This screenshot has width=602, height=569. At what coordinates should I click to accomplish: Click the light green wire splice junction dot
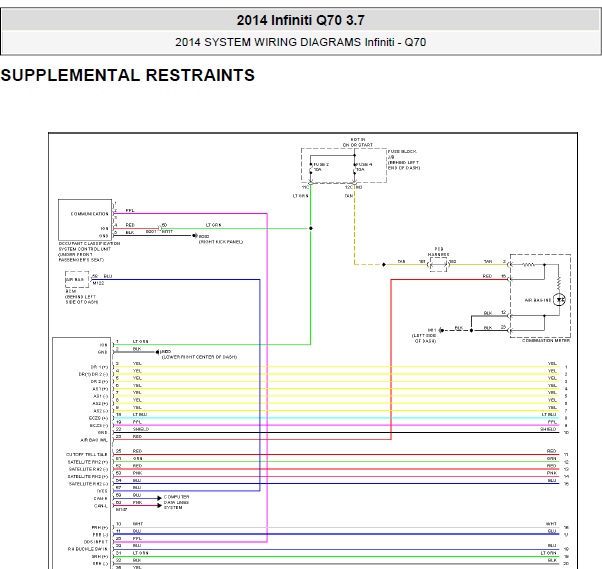point(311,228)
